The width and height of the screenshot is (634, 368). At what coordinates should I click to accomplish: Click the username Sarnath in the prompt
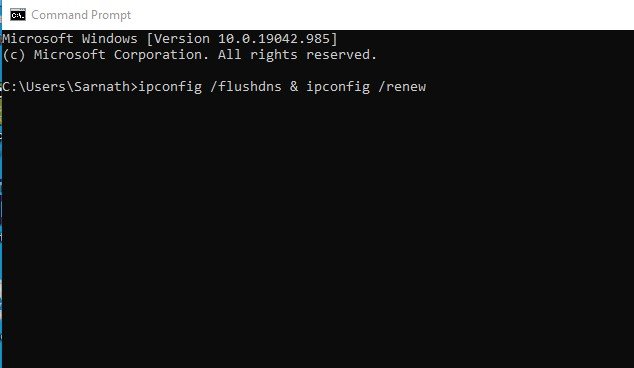[x=102, y=87]
